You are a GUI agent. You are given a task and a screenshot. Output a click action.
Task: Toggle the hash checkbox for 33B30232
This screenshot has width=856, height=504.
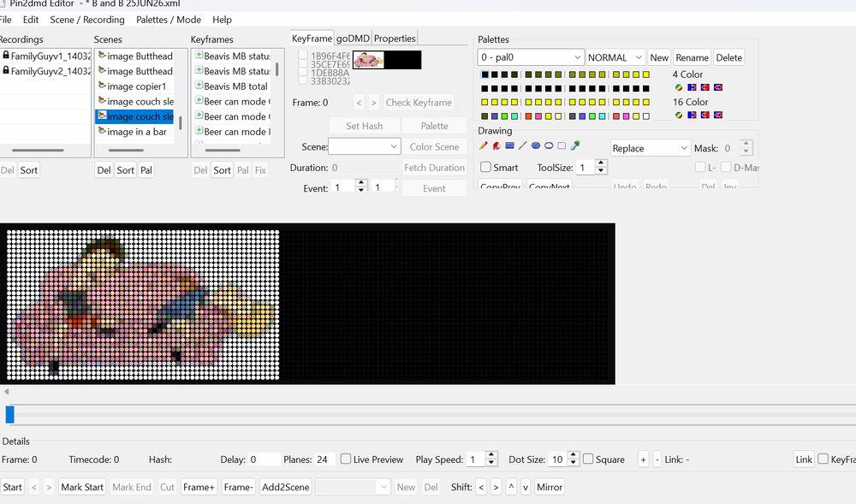pos(303,80)
